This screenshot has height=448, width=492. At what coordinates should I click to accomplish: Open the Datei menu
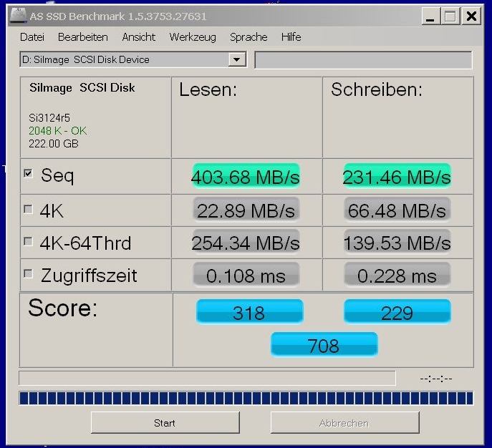coord(32,37)
